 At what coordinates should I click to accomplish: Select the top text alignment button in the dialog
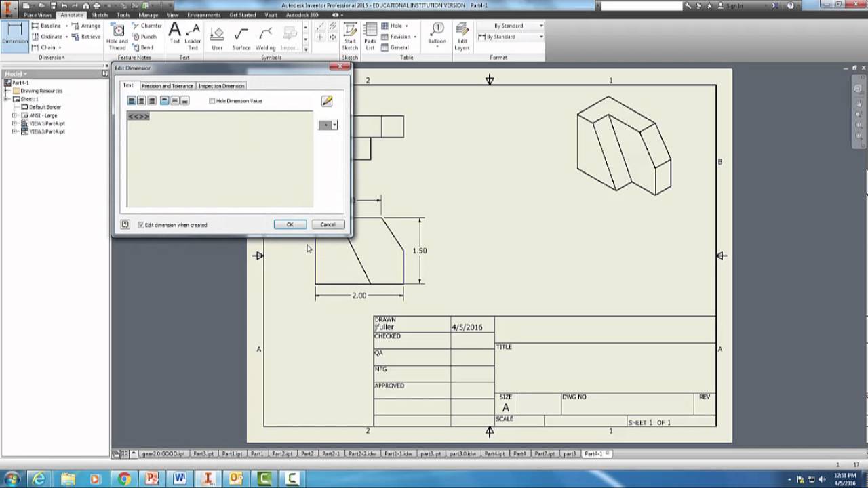point(165,101)
